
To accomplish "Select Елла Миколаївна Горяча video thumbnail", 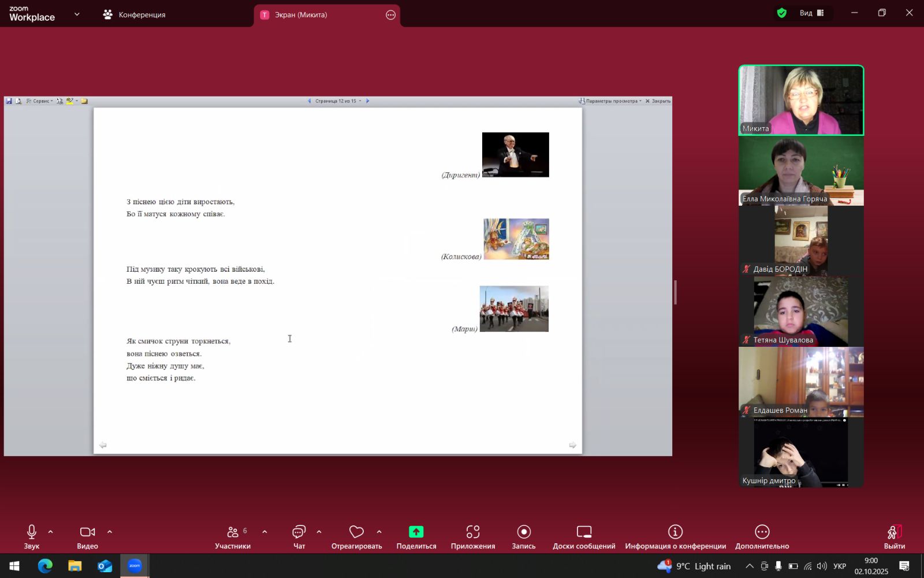I will coord(801,171).
